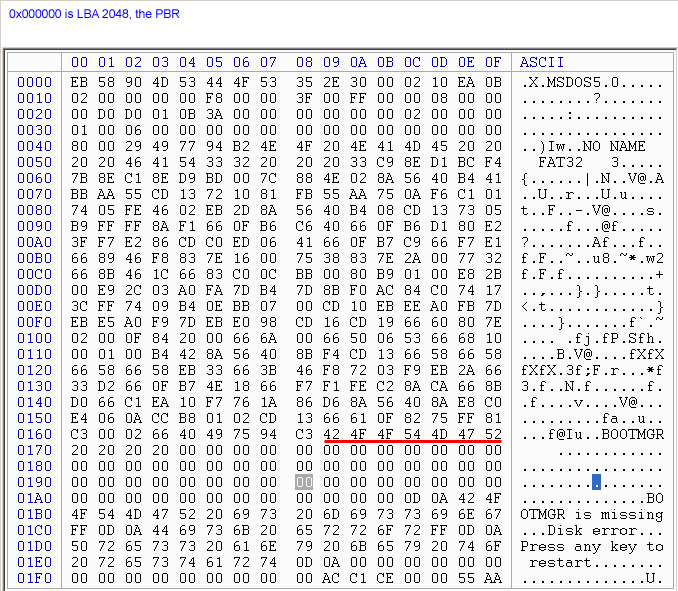
Task: Click ASCII text '...f@Iu..BOOTMGR'
Action: [x=592, y=434]
